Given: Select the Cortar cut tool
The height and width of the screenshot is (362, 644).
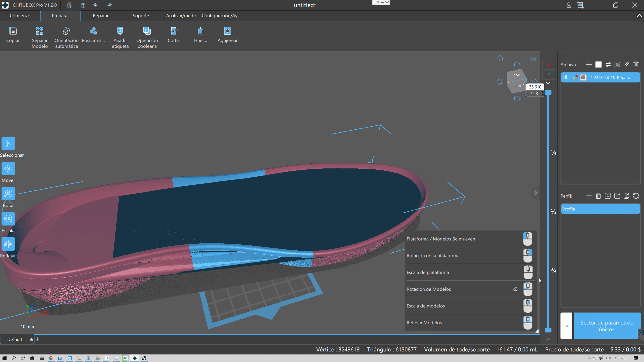Looking at the screenshot, I should point(174,31).
